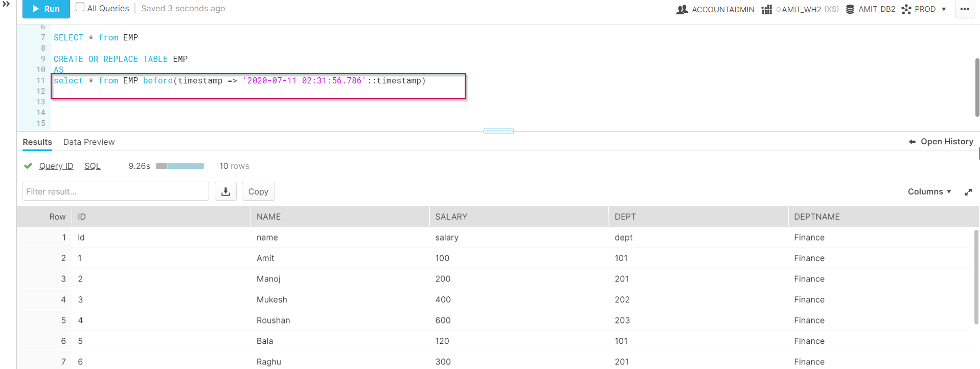Click the results table vertical scrollbar

click(x=976, y=276)
